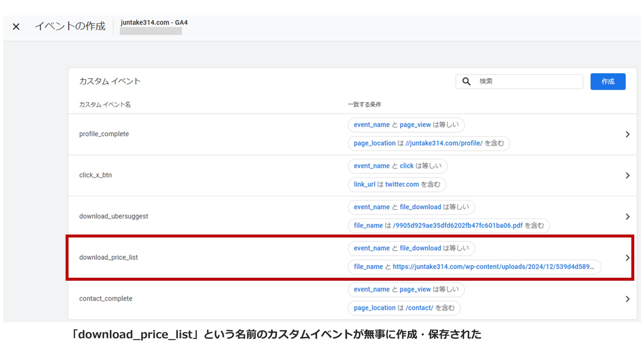Expand the download_price_list event details
Viewport: 644px width, 359px height.
pyautogui.click(x=627, y=257)
